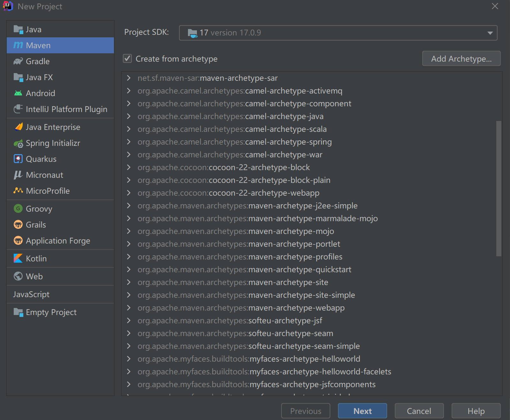The height and width of the screenshot is (420, 510).
Task: Select the Groovy G icon
Action: click(18, 209)
